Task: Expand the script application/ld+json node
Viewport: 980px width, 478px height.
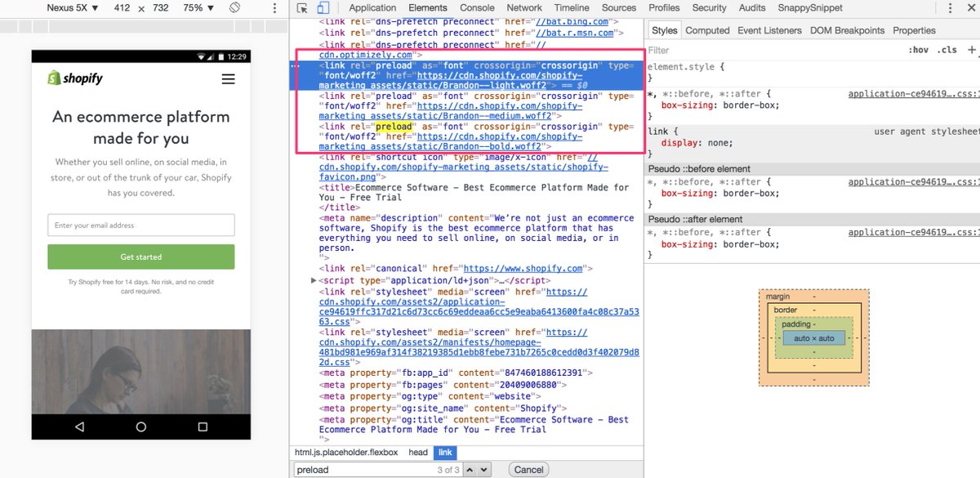Action: coord(314,280)
